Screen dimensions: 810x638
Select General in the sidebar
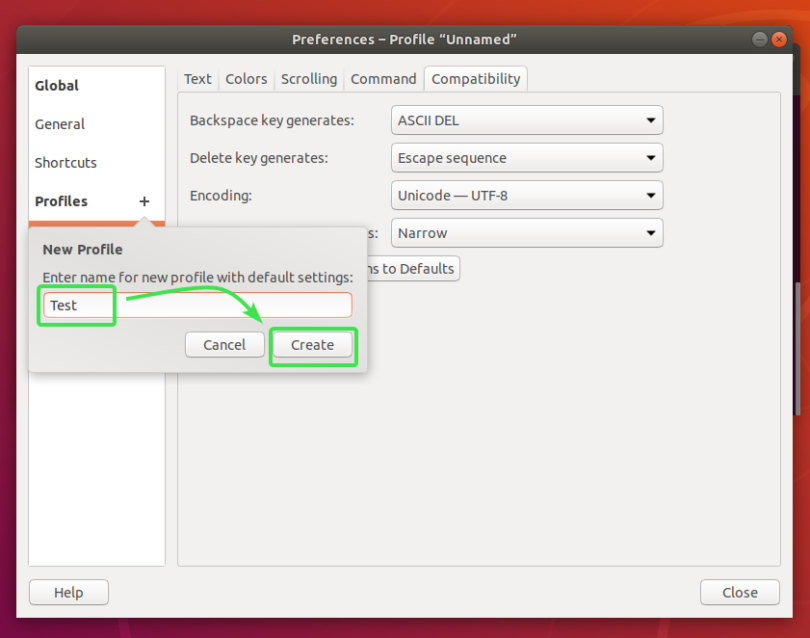59,124
